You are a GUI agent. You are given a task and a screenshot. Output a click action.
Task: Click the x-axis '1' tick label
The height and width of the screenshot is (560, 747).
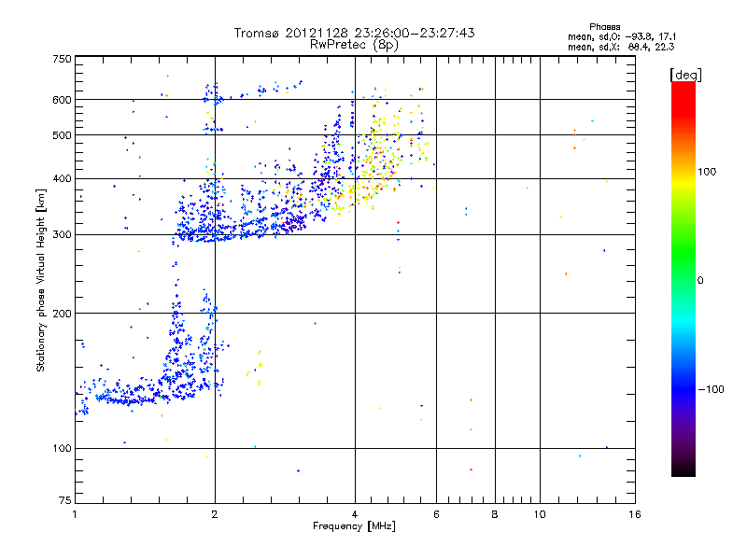pyautogui.click(x=75, y=515)
